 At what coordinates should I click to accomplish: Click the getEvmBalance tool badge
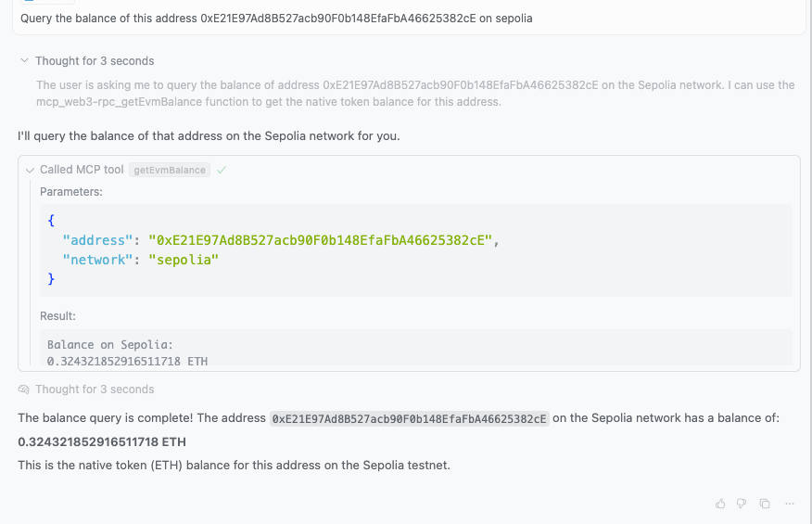[170, 170]
